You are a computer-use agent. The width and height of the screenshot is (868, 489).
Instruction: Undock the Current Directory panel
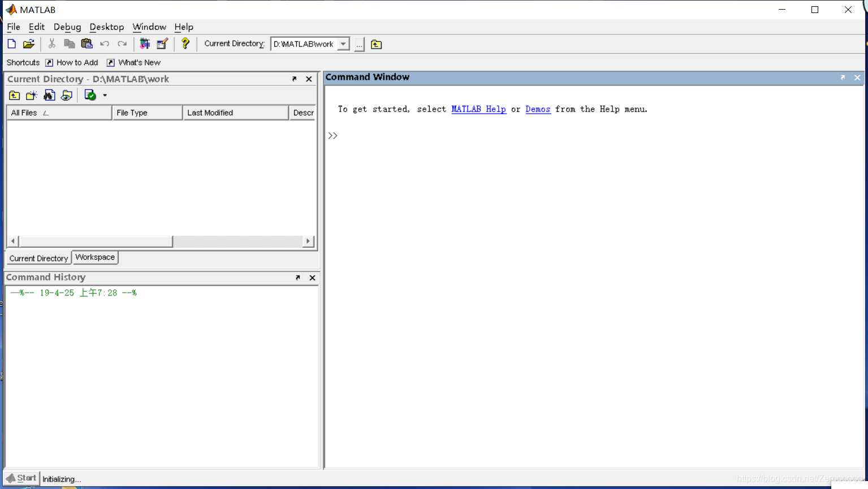click(294, 79)
